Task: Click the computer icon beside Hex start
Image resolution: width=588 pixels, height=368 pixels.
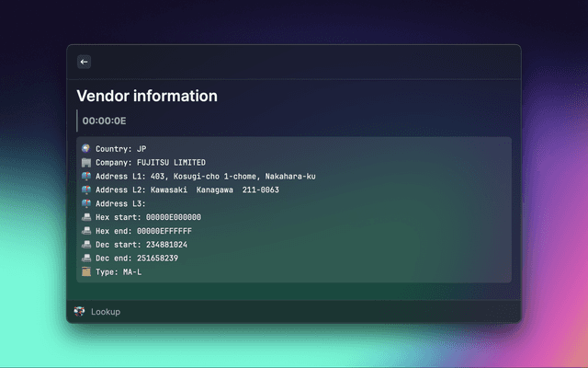Action: pyautogui.click(x=85, y=217)
